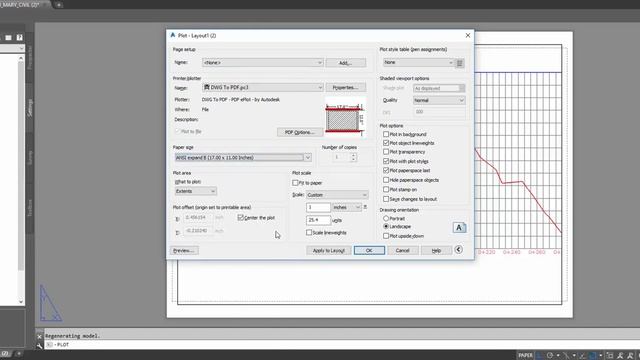Click the second annotation figure icon in status bar
Viewport: 640px width, 360px height.
(x=631, y=355)
